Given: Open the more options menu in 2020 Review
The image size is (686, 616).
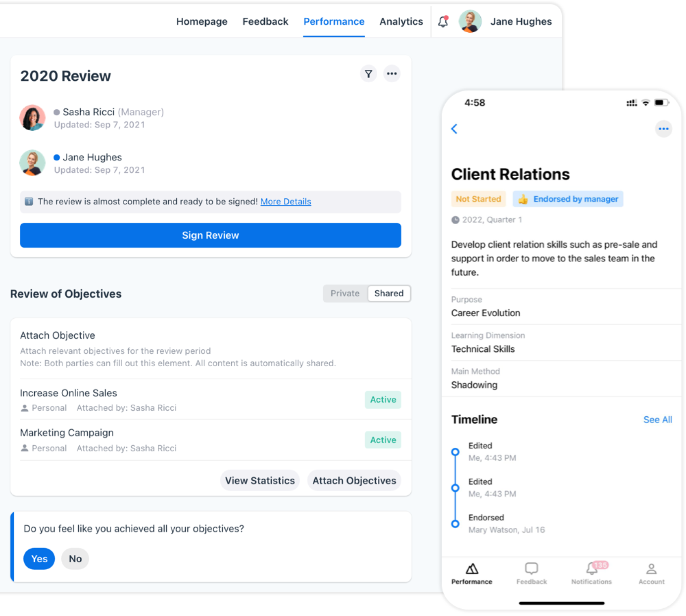Looking at the screenshot, I should (391, 74).
